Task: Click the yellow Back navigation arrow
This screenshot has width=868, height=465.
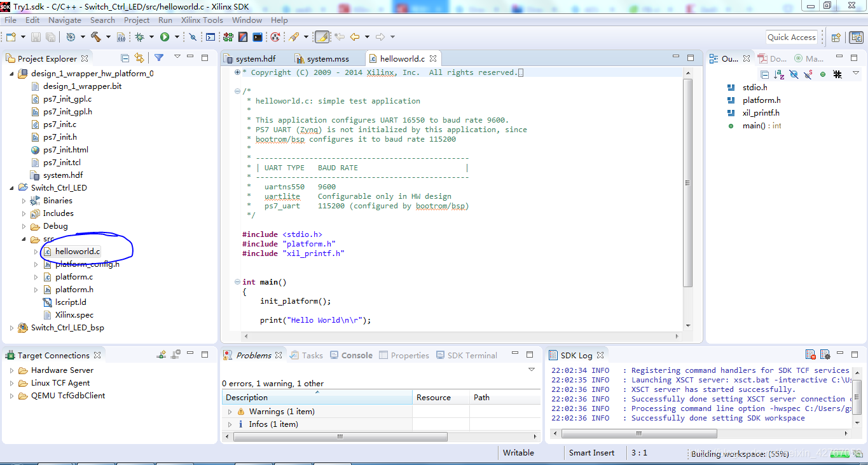Action: pyautogui.click(x=355, y=37)
